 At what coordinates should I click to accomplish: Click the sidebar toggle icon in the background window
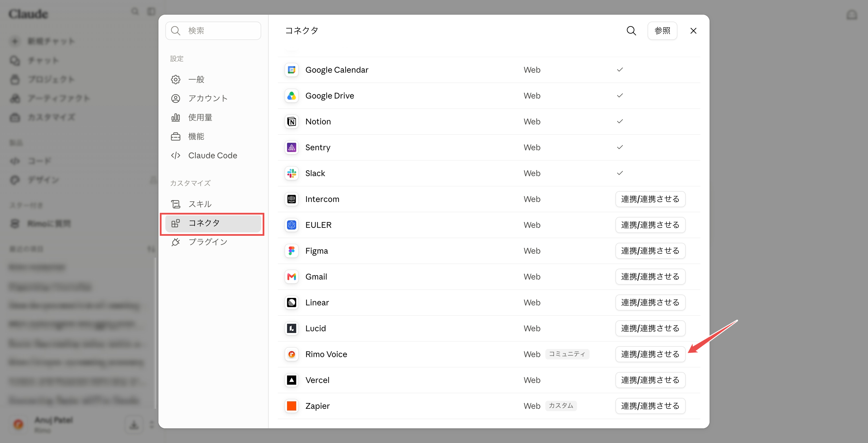(x=151, y=11)
